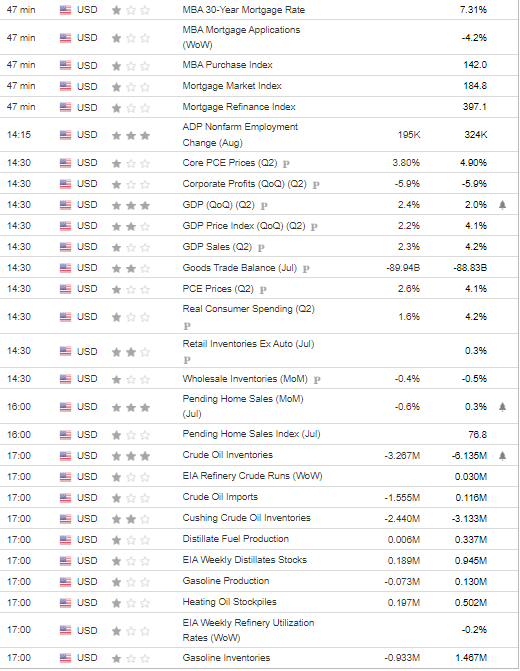Select the Pending Home Sales Index (Jul) row

(x=259, y=434)
